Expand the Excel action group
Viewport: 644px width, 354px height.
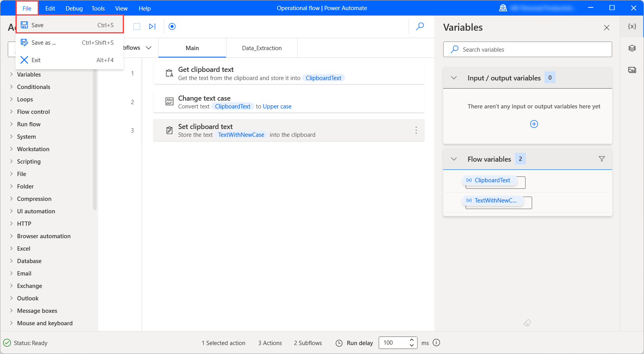(x=11, y=248)
